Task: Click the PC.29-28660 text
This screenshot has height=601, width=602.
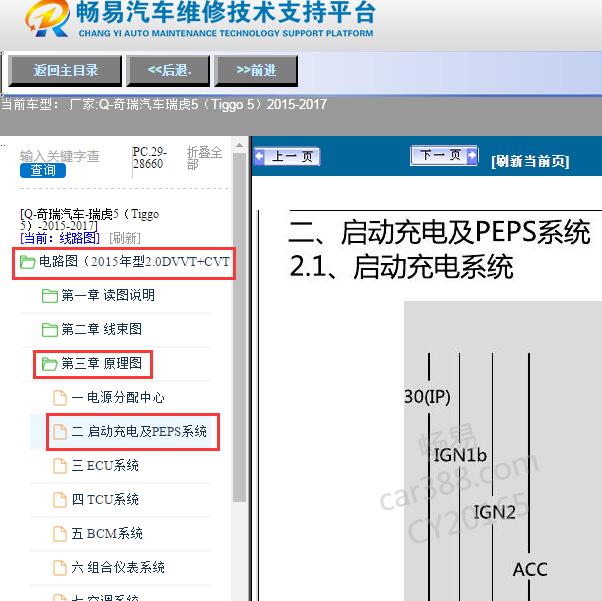Action: tap(149, 157)
